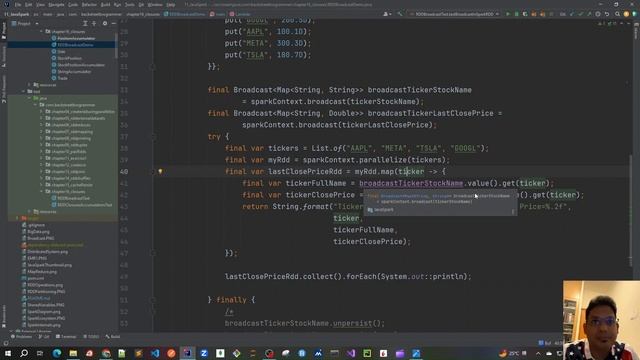Open the Project tool window from the left sidebar

click(x=4, y=31)
